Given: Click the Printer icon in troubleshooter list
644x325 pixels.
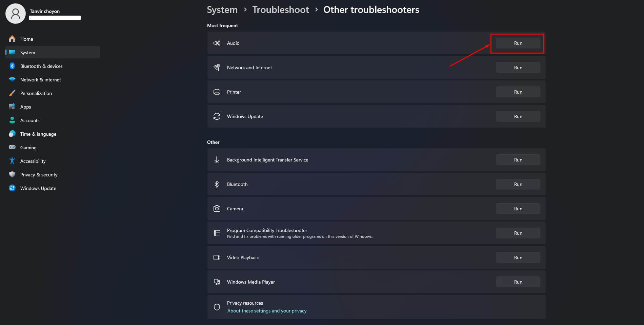Looking at the screenshot, I should point(217,92).
